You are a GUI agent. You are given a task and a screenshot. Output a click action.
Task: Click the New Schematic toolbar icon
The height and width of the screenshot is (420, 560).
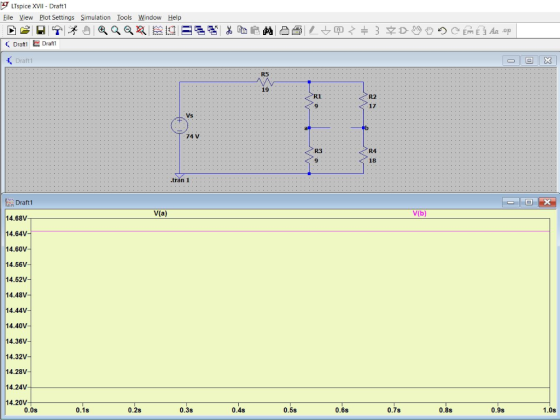(x=11, y=31)
